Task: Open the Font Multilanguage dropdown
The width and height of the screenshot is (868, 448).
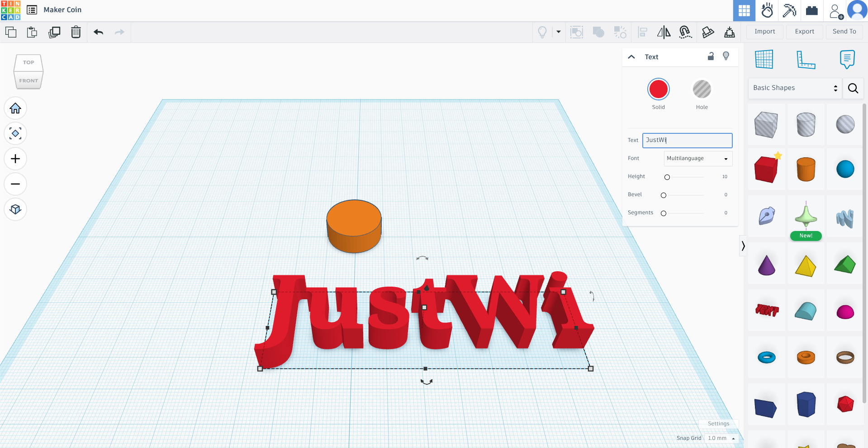Action: [698, 159]
